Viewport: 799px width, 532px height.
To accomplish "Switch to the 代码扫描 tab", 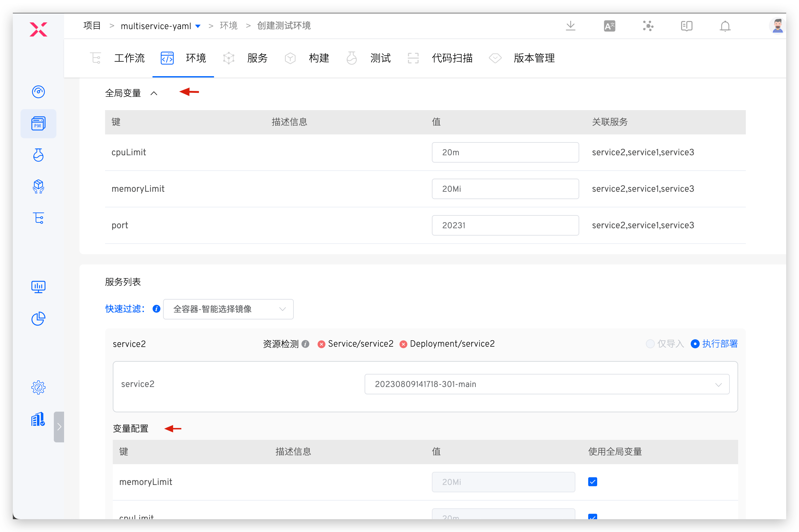I will (452, 58).
